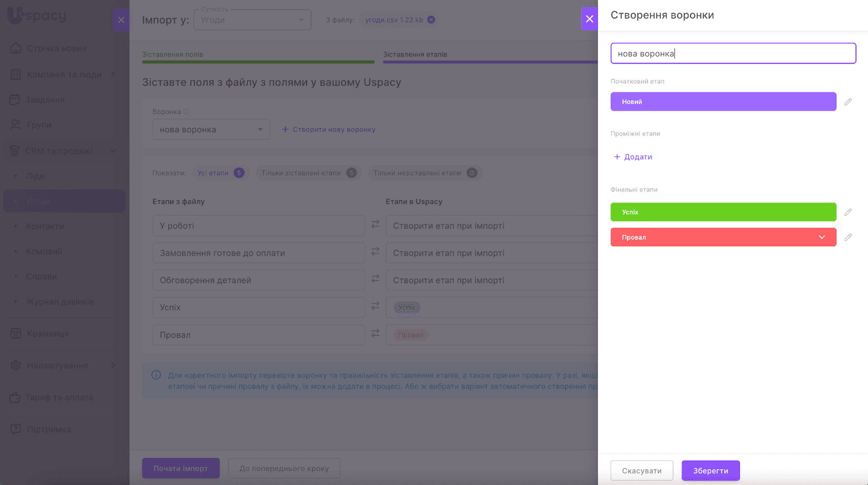Close the funnel creation panel
The height and width of the screenshot is (485, 868).
pos(589,19)
